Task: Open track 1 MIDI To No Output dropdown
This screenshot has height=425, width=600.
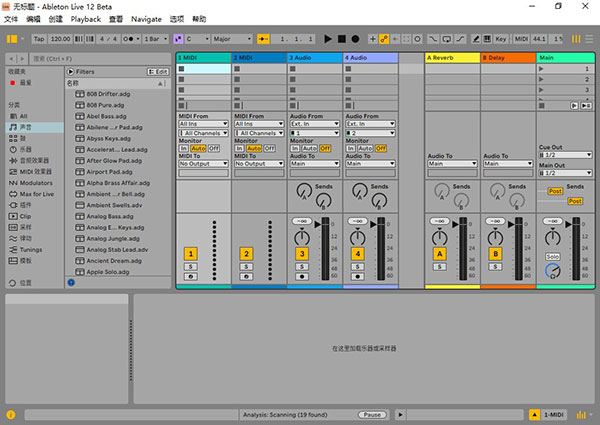Action: pos(203,164)
